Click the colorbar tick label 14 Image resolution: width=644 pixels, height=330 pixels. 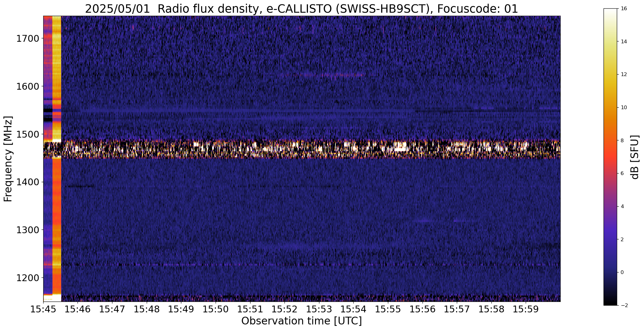coord(624,41)
